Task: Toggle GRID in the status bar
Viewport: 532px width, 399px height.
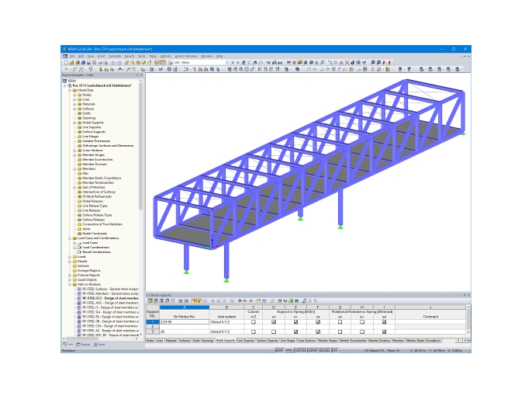Action: tap(289, 350)
